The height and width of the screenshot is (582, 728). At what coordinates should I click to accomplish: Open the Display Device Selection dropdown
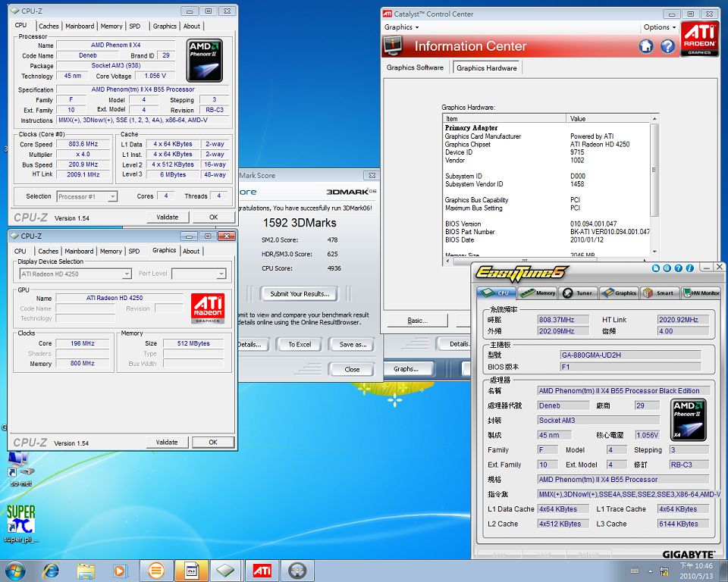tap(76, 274)
